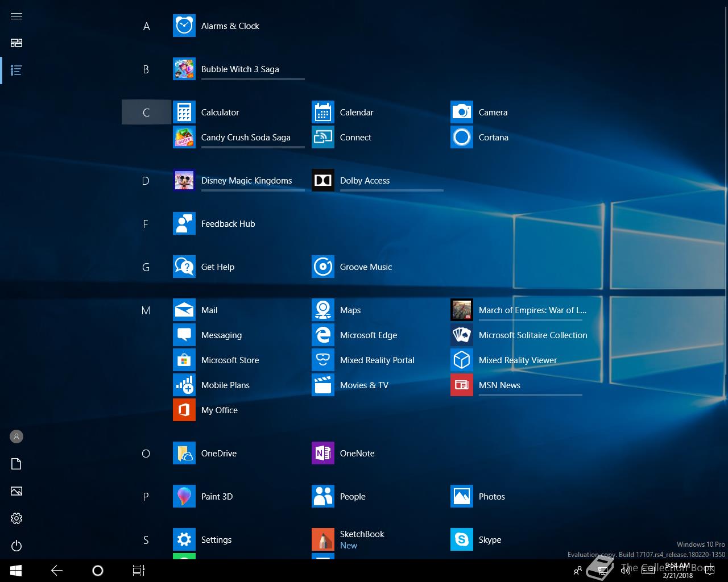Open the Paint 3D icon
Viewport: 728px width, 582px height.
coord(184,497)
